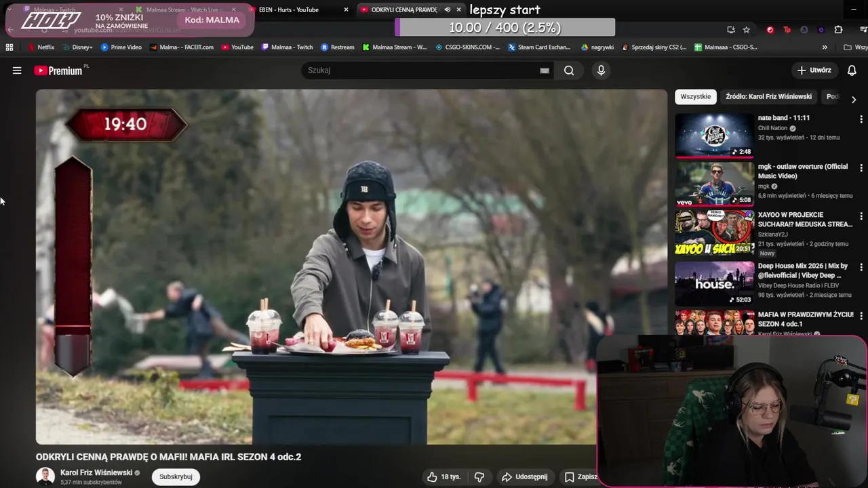The height and width of the screenshot is (488, 868).
Task: Open the Netflix bookmark
Action: coord(41,47)
